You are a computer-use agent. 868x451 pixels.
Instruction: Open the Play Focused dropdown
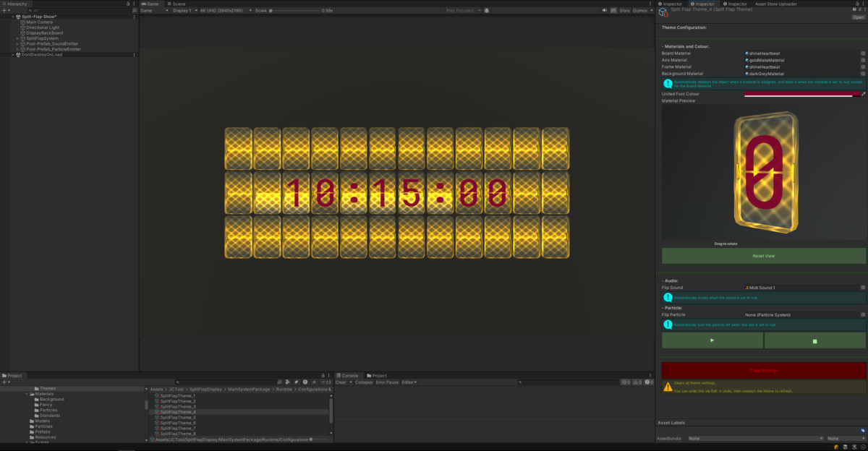[x=462, y=11]
